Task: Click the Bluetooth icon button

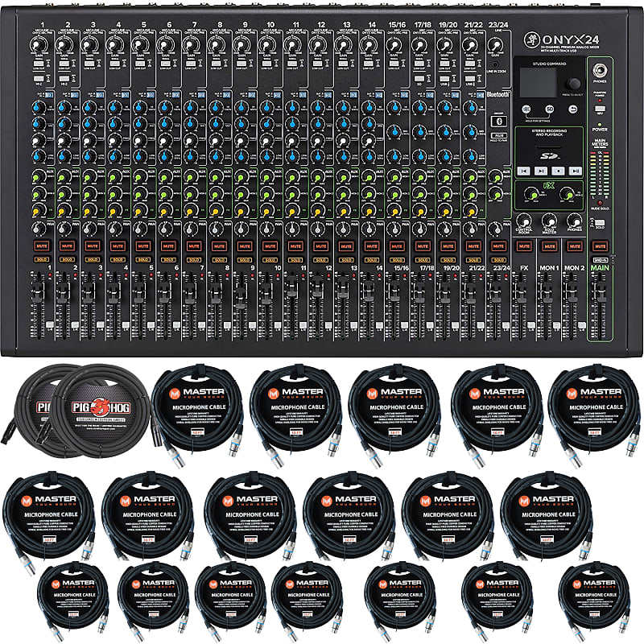Action: coord(498,122)
